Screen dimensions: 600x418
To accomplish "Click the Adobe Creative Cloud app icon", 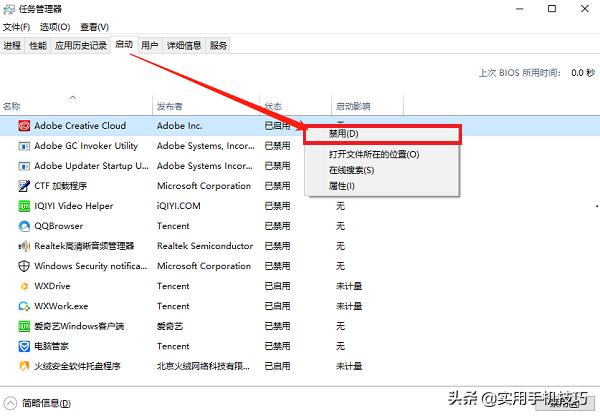I will (24, 126).
